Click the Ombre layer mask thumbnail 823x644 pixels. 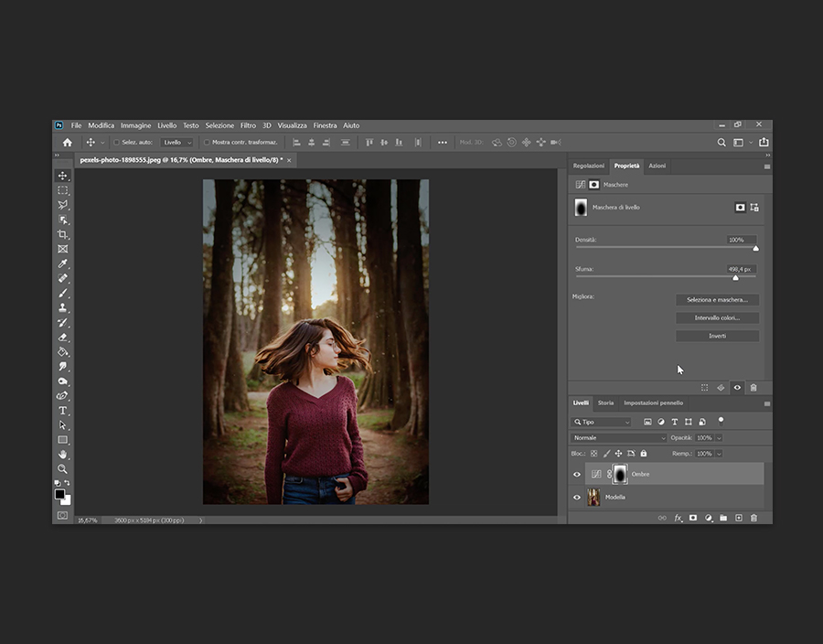point(619,474)
